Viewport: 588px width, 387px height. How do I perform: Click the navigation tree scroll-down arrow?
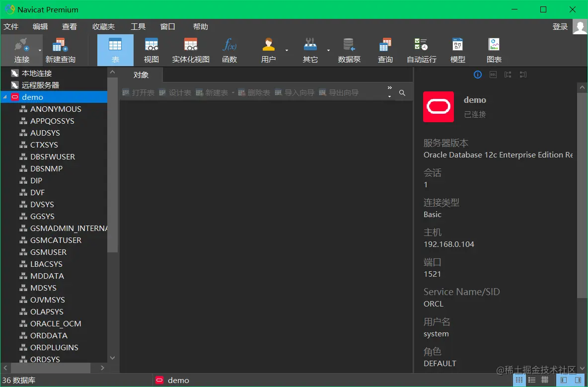(x=113, y=358)
